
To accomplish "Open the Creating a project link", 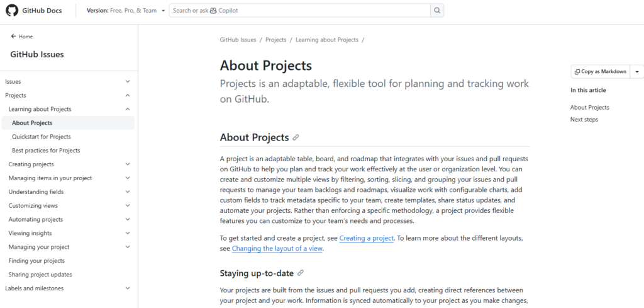I will [367, 238].
